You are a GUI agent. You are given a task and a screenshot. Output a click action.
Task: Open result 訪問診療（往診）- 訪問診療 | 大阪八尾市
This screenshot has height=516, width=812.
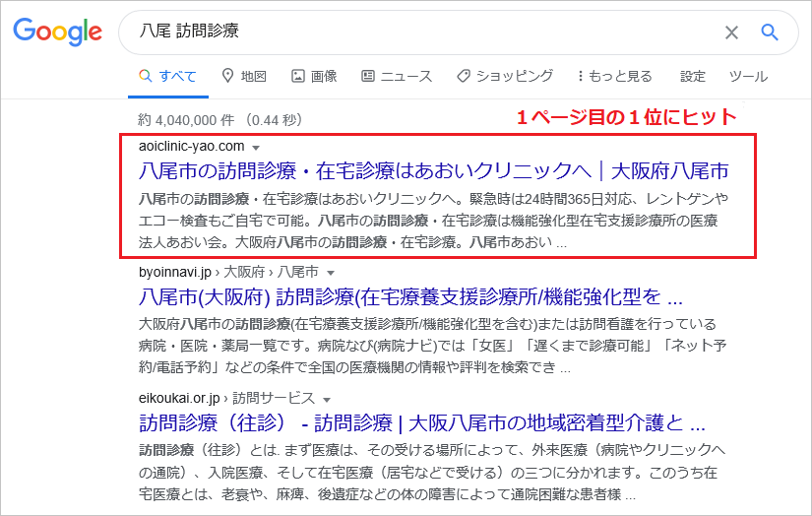[422, 423]
